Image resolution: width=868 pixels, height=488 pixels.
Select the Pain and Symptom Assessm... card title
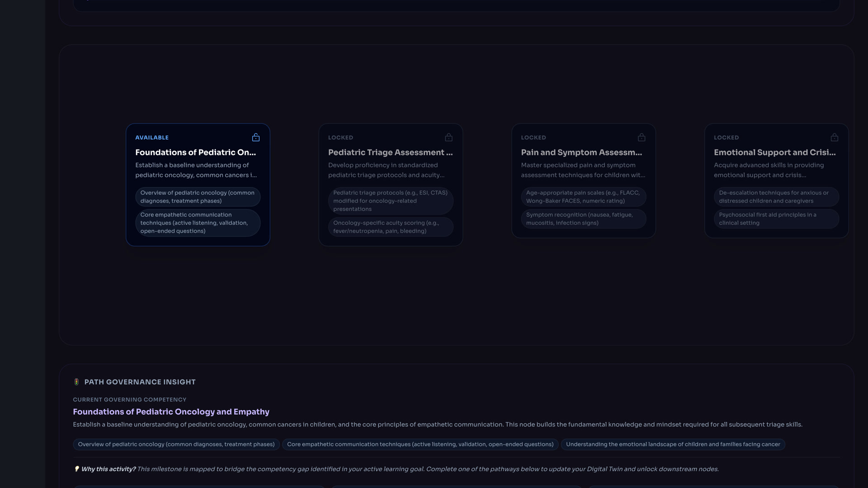[581, 152]
